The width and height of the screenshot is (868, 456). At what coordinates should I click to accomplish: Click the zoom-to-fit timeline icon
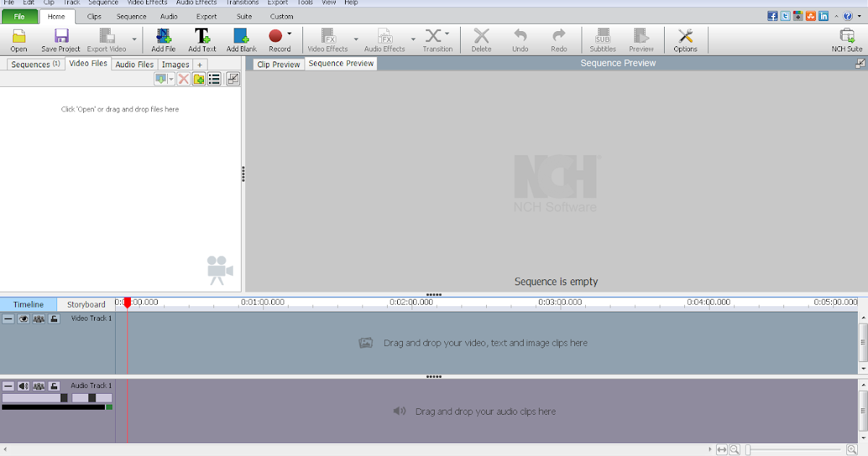click(x=722, y=450)
